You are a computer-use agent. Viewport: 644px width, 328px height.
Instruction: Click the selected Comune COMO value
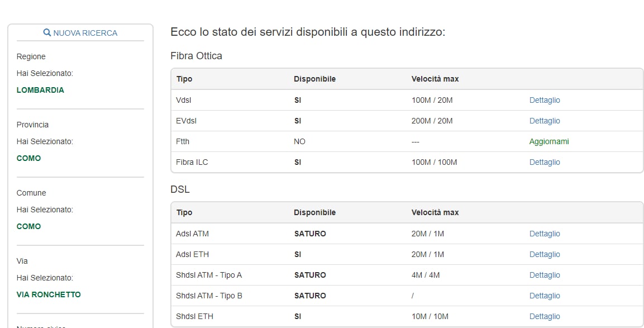click(28, 226)
